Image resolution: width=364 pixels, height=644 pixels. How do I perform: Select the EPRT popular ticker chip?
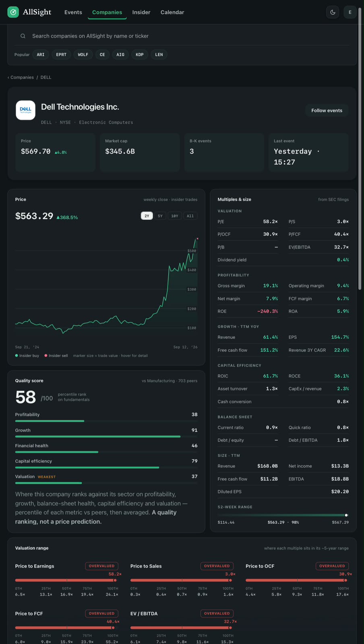tap(61, 54)
